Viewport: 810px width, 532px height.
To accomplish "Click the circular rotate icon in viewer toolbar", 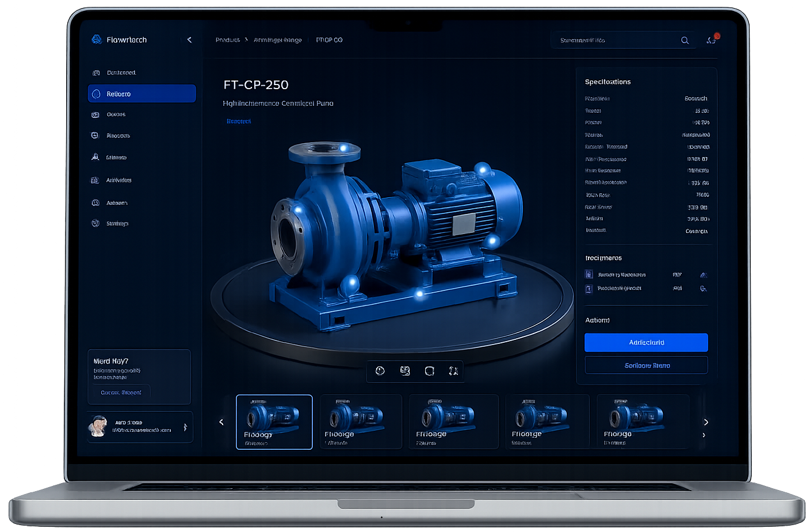I will [380, 371].
